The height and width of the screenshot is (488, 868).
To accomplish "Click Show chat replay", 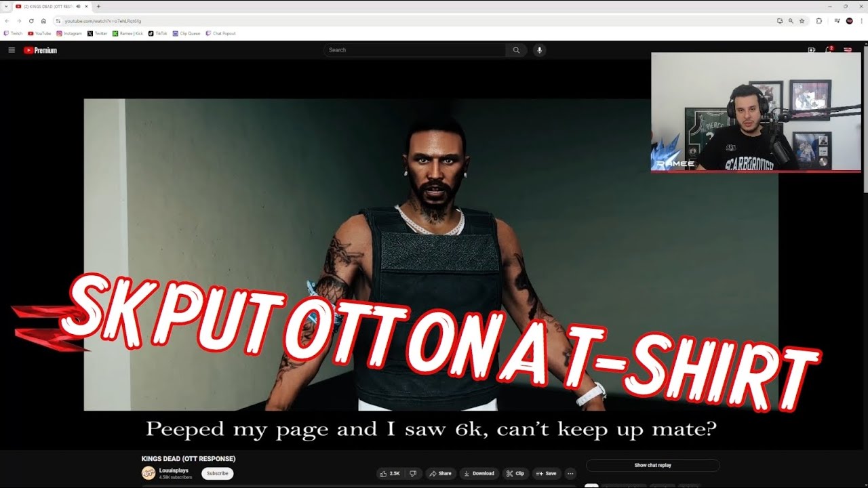I will pyautogui.click(x=652, y=466).
